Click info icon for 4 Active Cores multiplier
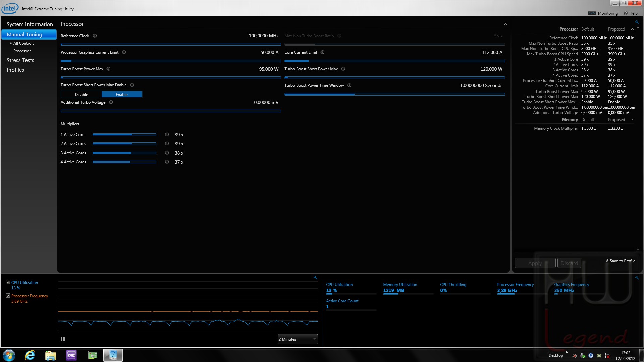Screen dimensions: 644x362 coord(167,162)
